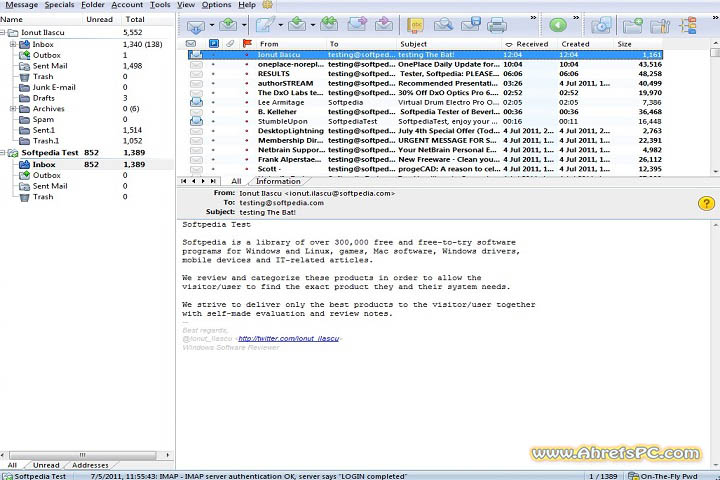This screenshot has height=480, width=720.
Task: Create a new message with pen icon
Action: tap(265, 25)
